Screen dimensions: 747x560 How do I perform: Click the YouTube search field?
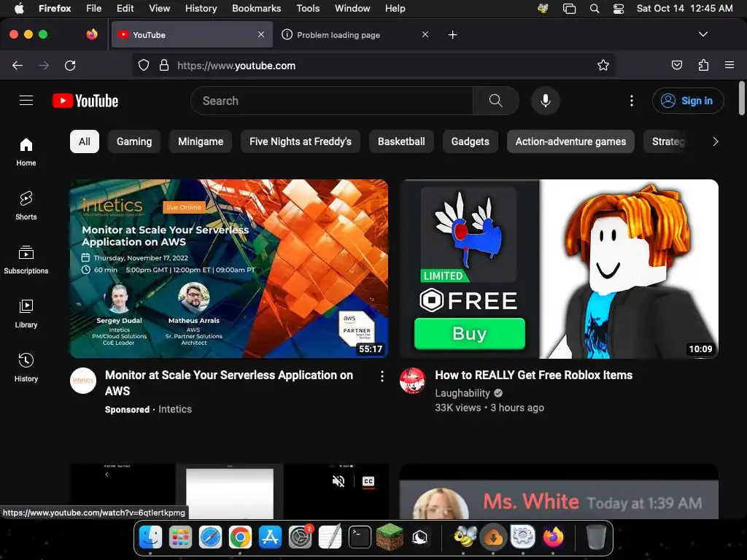332,101
